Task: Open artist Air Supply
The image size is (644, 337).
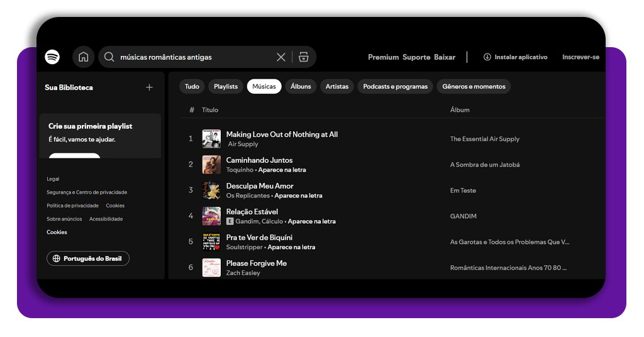Action: pos(243,144)
